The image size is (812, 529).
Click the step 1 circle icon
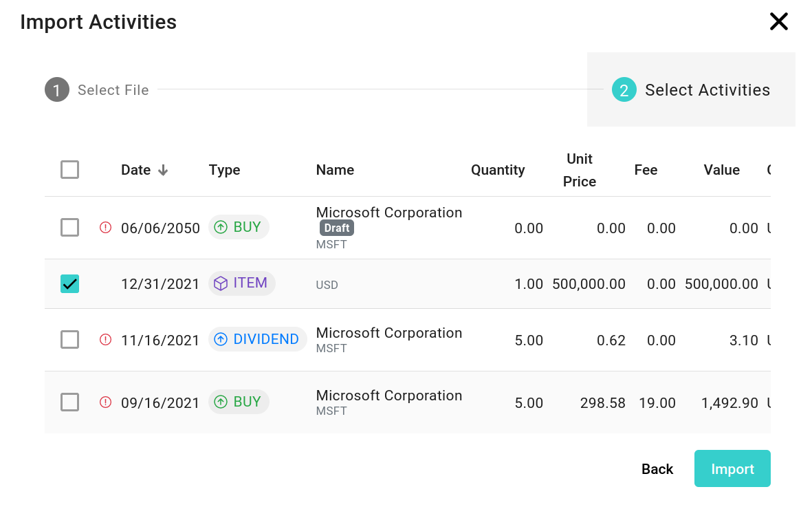point(56,89)
